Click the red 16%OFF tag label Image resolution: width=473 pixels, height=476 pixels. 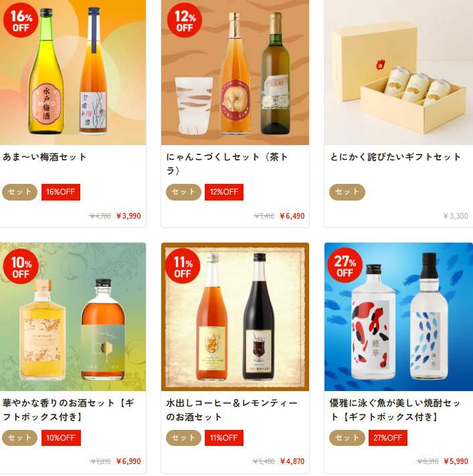pyautogui.click(x=61, y=192)
